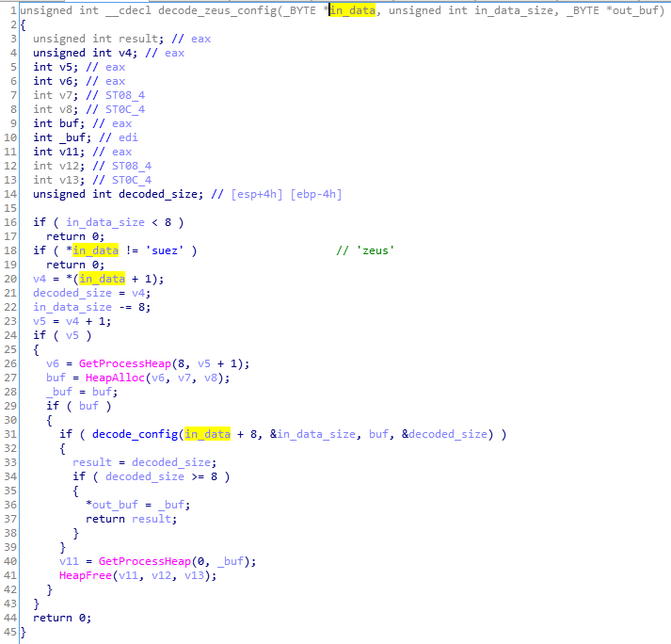This screenshot has width=671, height=644.
Task: Click GetProcessHeap call on line 40
Action: [x=145, y=562]
